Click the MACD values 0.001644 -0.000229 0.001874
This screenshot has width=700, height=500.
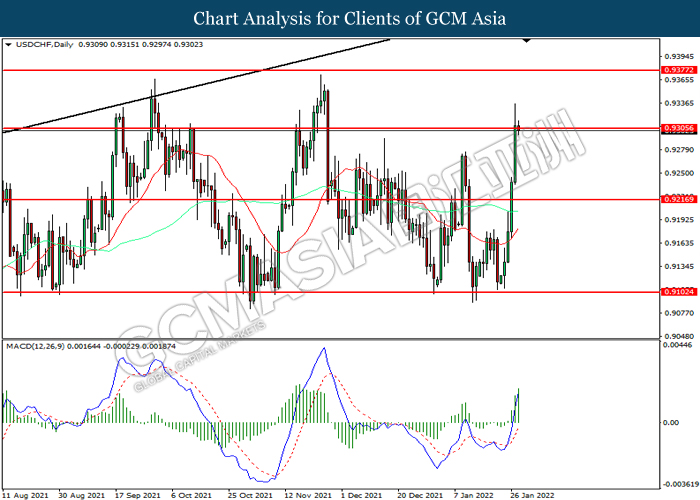tap(121, 346)
